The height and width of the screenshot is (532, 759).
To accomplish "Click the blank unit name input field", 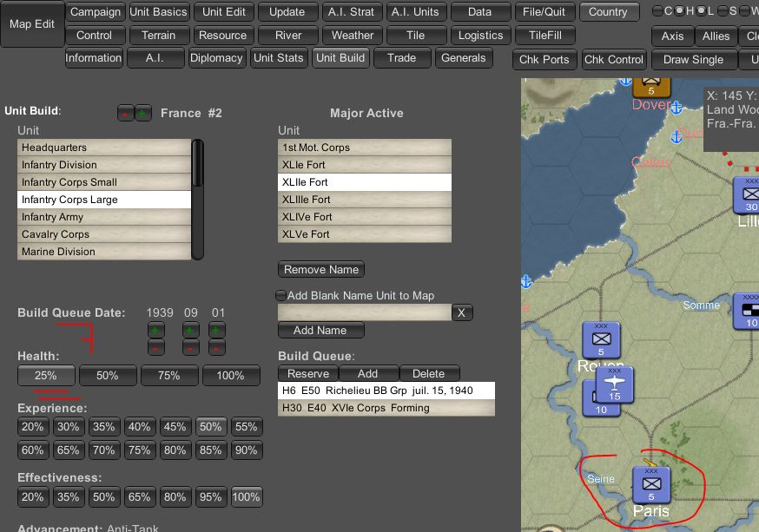I will (365, 313).
